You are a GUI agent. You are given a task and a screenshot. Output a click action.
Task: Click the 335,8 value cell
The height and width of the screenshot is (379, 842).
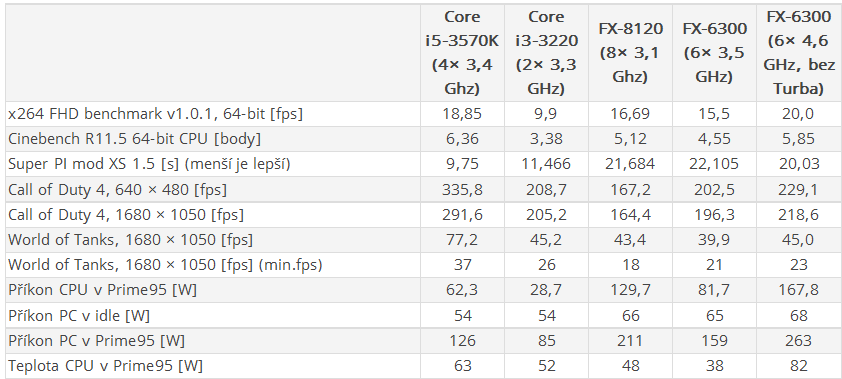462,190
